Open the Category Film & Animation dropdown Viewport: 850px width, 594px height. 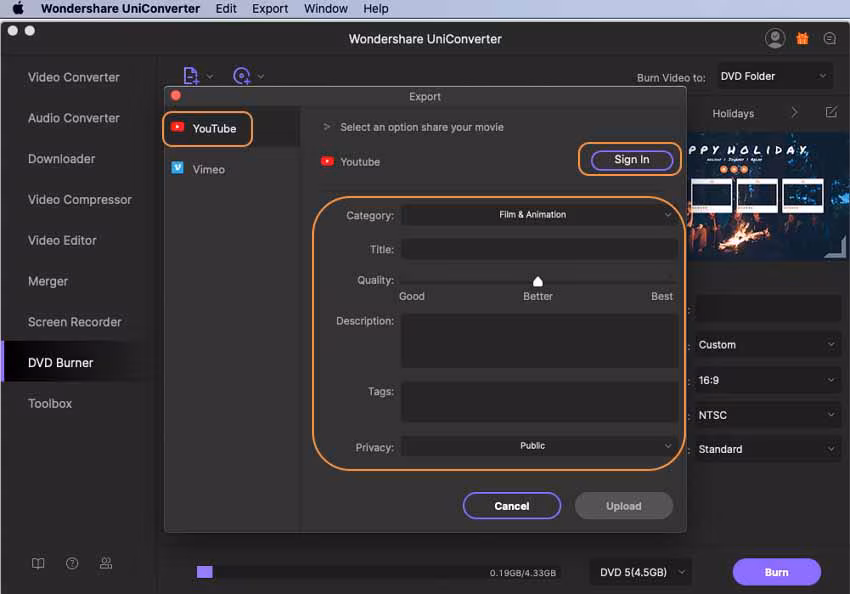[x=539, y=215]
